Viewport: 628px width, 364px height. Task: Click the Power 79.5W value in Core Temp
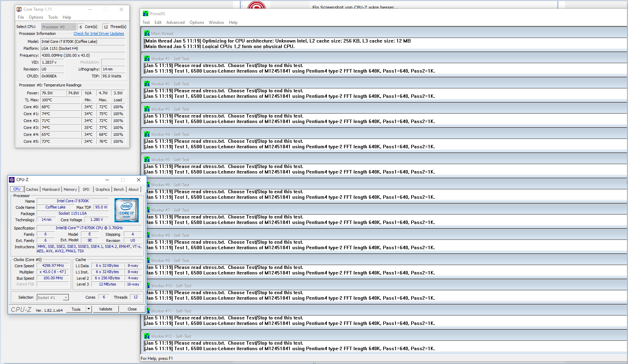pos(53,93)
